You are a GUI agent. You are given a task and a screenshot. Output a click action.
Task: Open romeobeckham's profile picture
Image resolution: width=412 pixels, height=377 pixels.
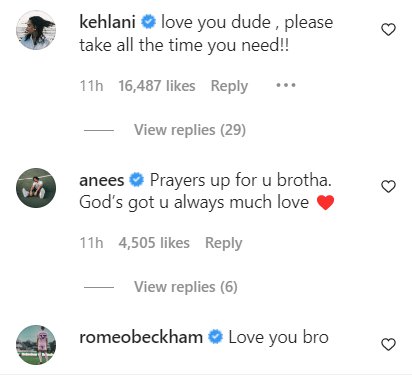coord(36,345)
